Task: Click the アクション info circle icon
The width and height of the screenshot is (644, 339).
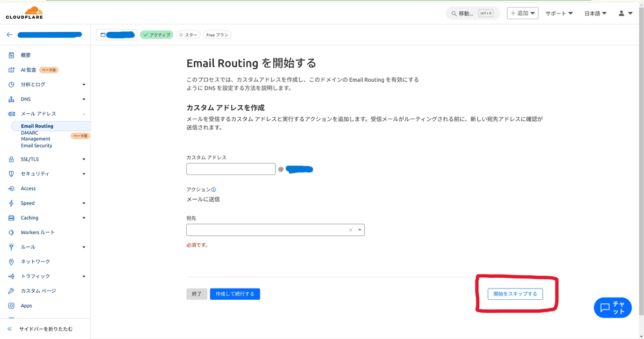Action: [x=214, y=190]
